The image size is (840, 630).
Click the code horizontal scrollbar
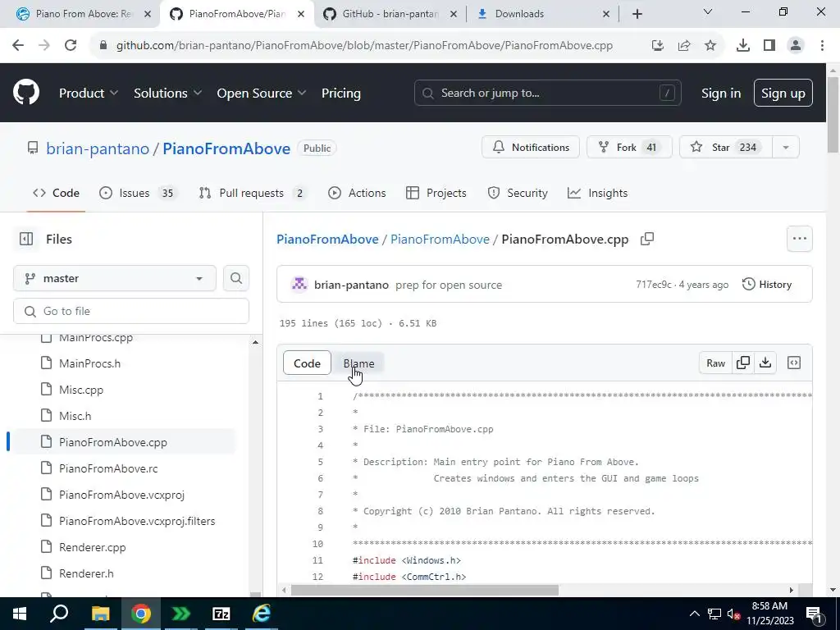click(x=424, y=590)
